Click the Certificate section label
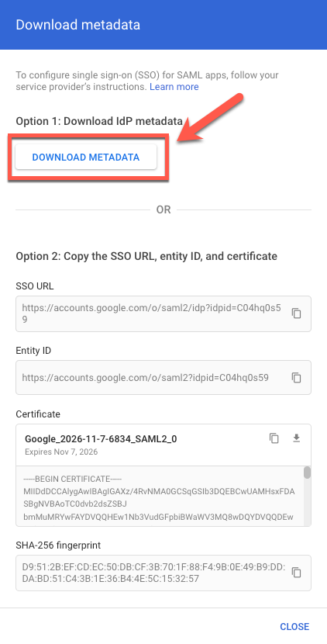The width and height of the screenshot is (327, 644). click(x=38, y=414)
